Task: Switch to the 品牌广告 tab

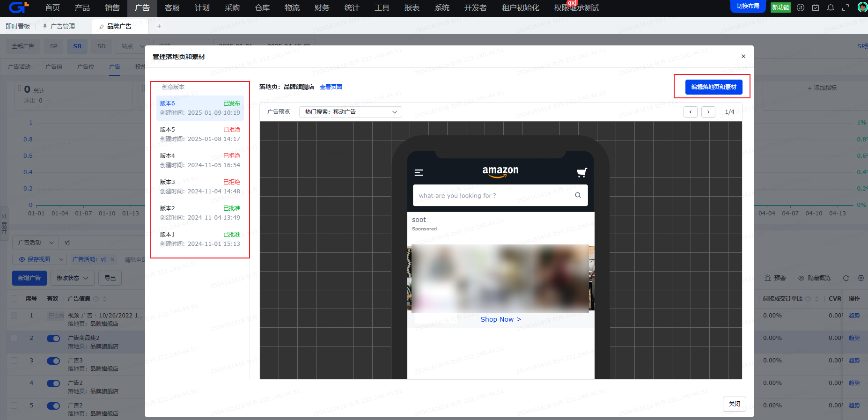Action: pos(119,26)
